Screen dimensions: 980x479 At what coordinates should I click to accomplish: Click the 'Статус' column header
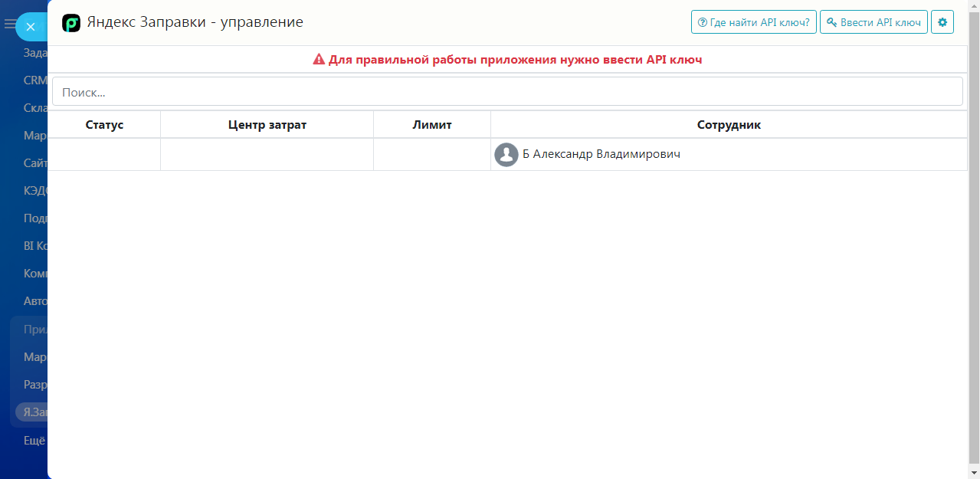click(x=104, y=125)
